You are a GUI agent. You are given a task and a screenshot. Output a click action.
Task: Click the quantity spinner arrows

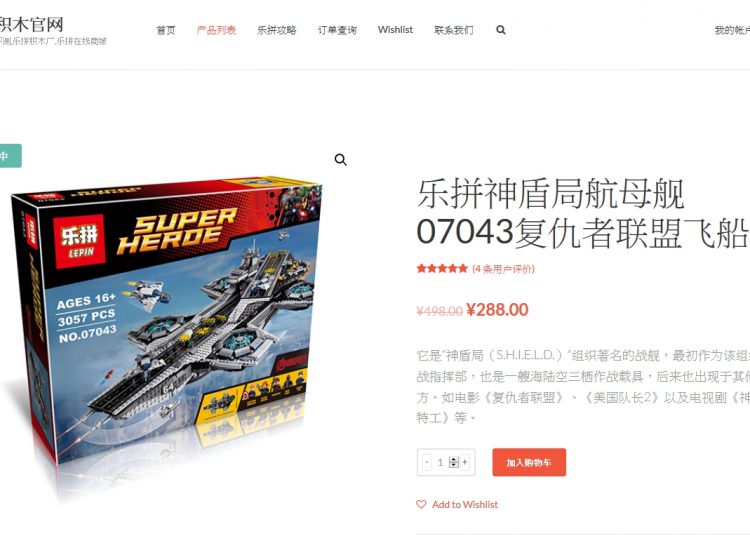pyautogui.click(x=454, y=462)
